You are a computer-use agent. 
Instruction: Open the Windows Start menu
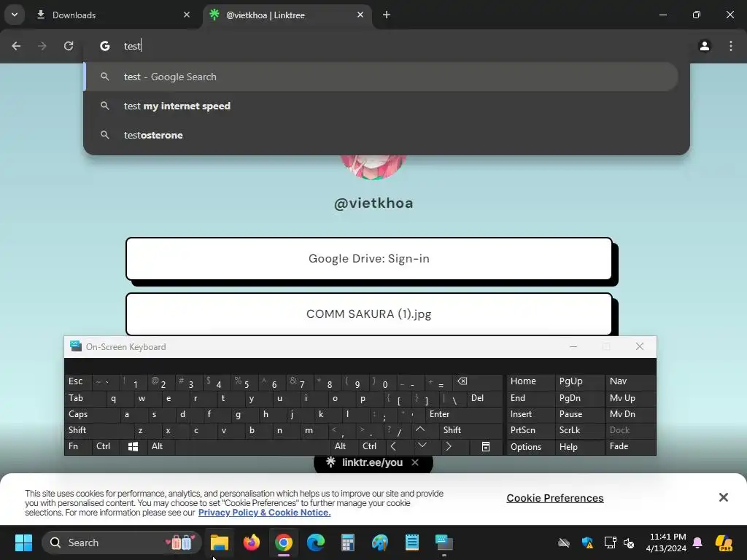(23, 542)
